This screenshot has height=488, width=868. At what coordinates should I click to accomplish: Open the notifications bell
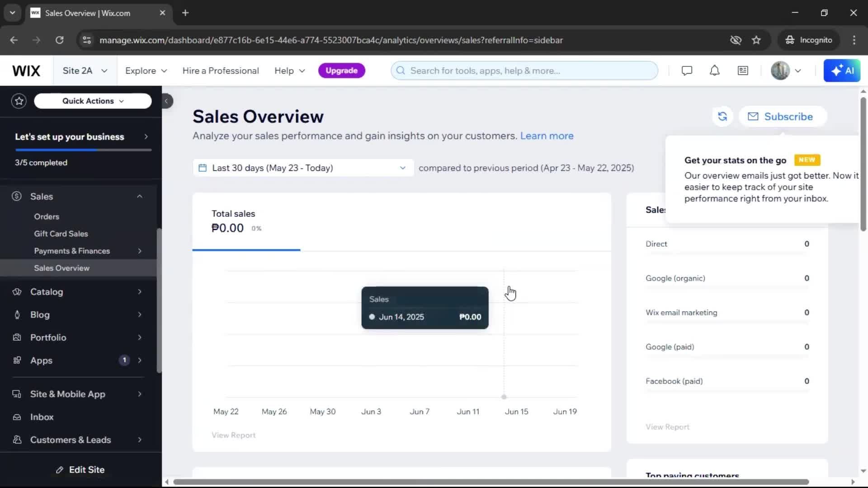coord(714,70)
